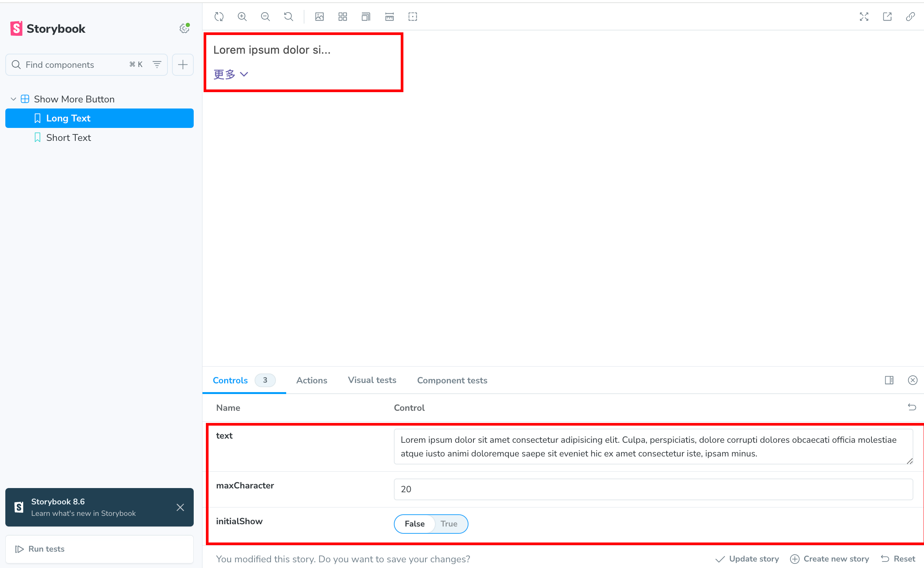
Task: Focus the Find components search field
Action: pyautogui.click(x=87, y=65)
